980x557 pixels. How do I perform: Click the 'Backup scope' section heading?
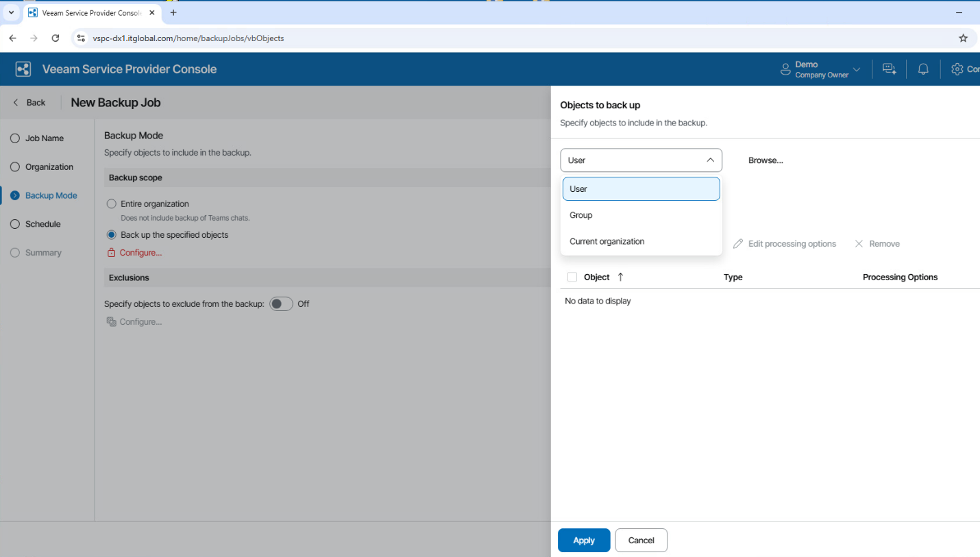tap(136, 178)
